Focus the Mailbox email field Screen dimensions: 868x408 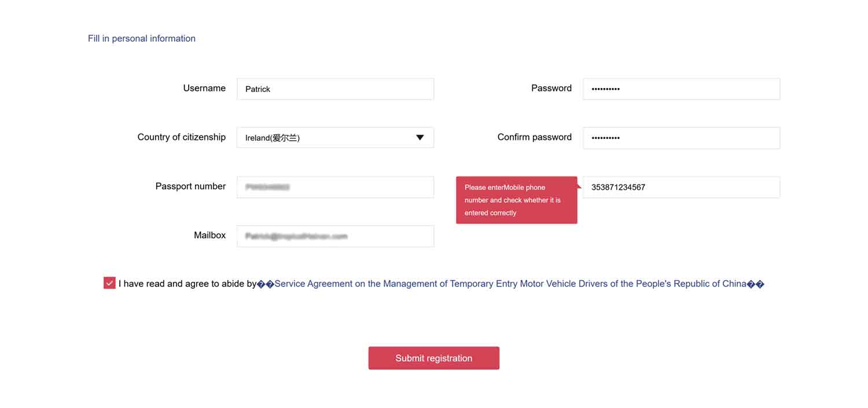click(335, 236)
